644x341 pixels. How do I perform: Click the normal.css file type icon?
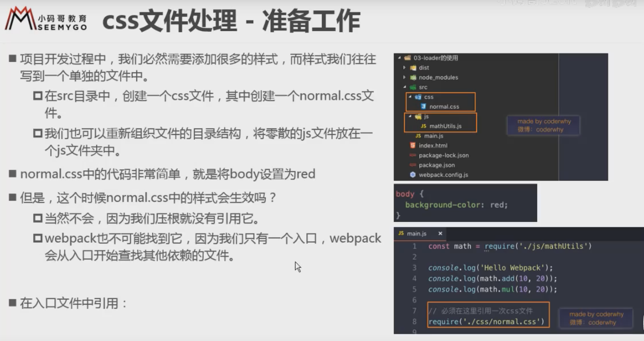click(423, 107)
